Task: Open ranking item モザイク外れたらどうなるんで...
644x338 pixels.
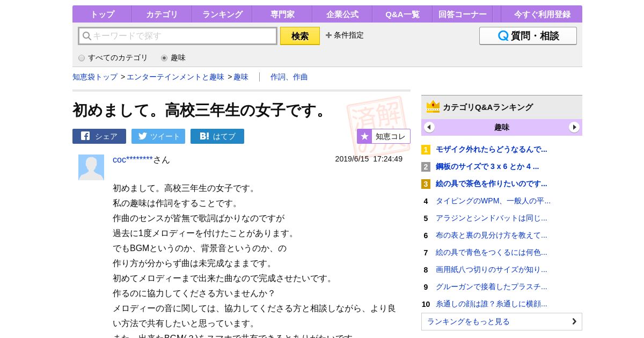Action: [492, 149]
